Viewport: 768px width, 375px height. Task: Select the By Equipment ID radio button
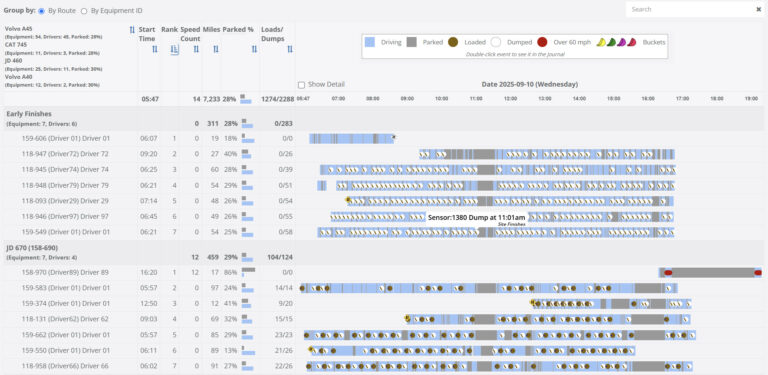tap(84, 11)
